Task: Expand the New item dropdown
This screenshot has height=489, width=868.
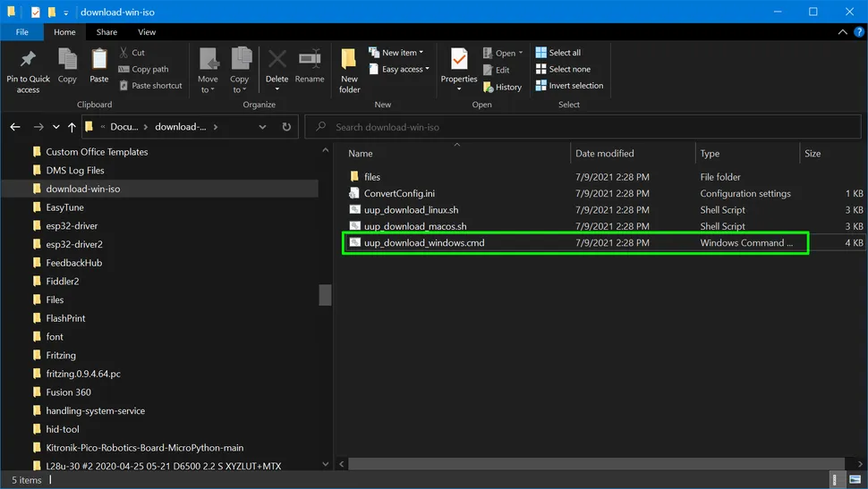Action: [x=402, y=53]
